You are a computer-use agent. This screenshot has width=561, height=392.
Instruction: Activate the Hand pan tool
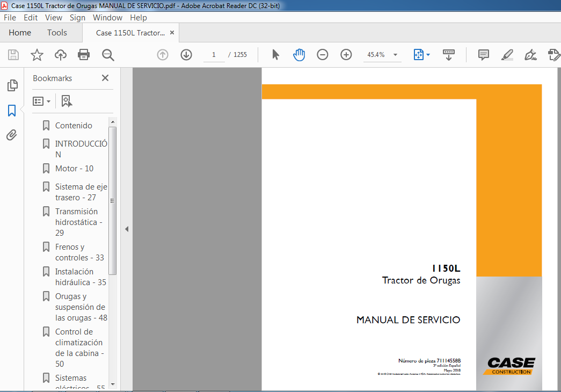[298, 55]
